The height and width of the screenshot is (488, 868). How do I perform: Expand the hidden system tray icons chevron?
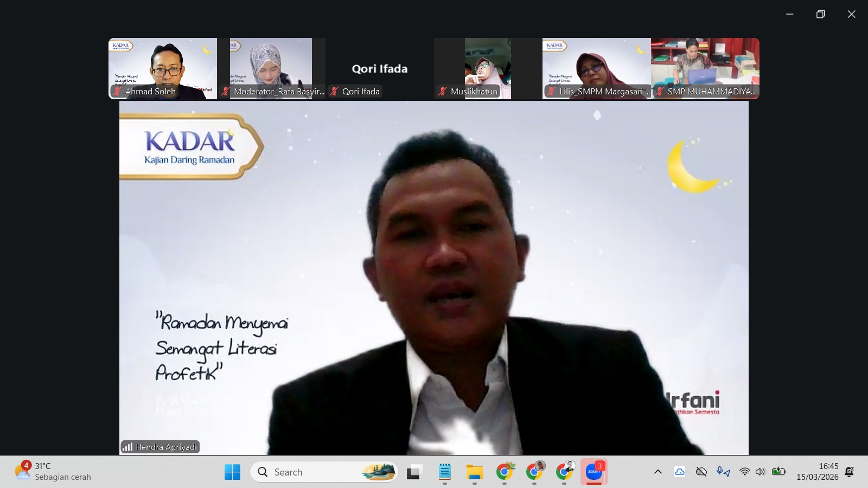[658, 472]
